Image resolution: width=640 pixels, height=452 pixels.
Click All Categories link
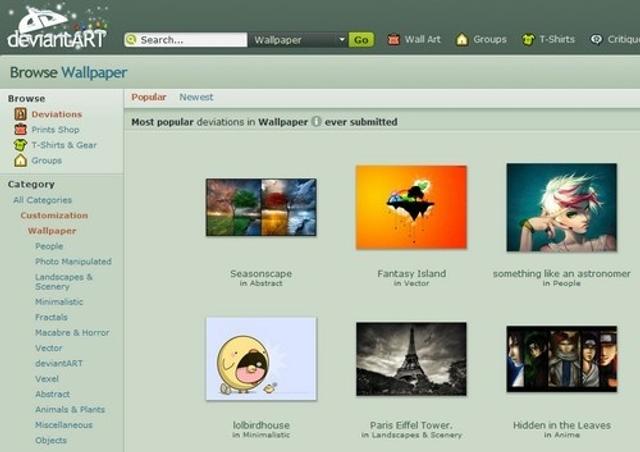point(42,200)
